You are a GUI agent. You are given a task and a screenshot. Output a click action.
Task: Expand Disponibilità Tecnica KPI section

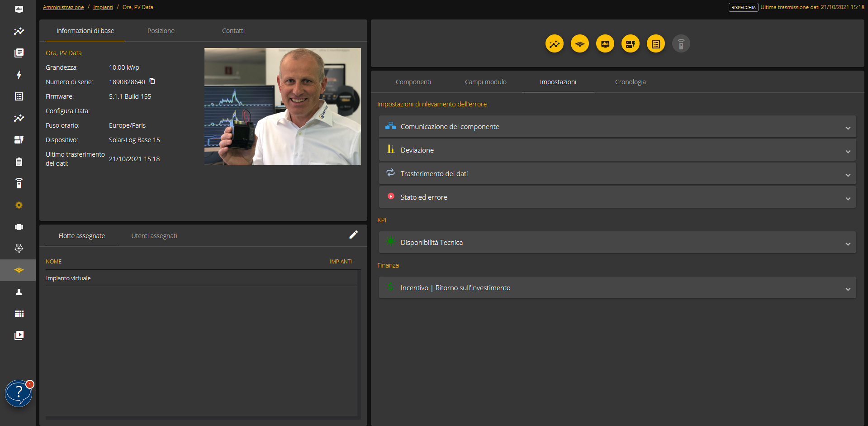pos(617,243)
